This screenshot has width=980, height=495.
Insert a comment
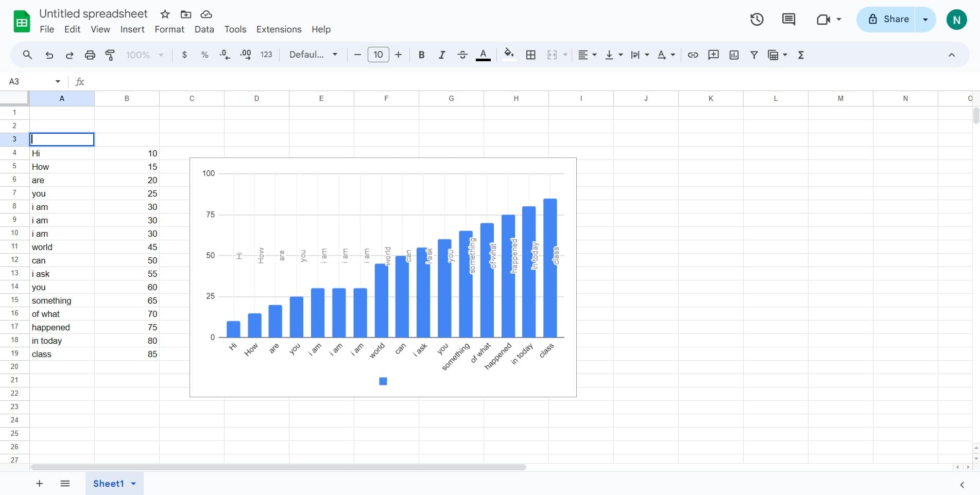(x=713, y=55)
